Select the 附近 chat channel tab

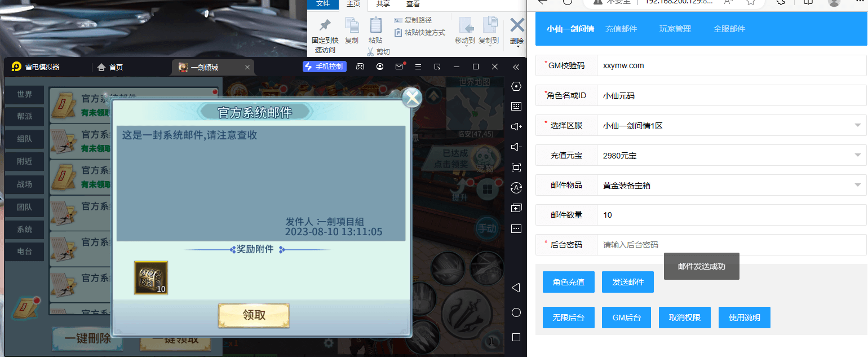click(x=24, y=162)
